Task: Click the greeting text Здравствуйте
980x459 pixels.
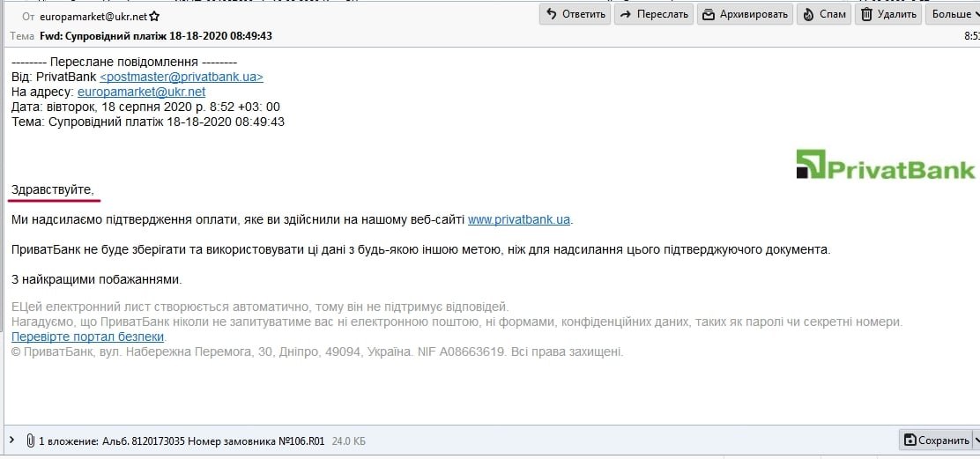Action: click(x=53, y=189)
